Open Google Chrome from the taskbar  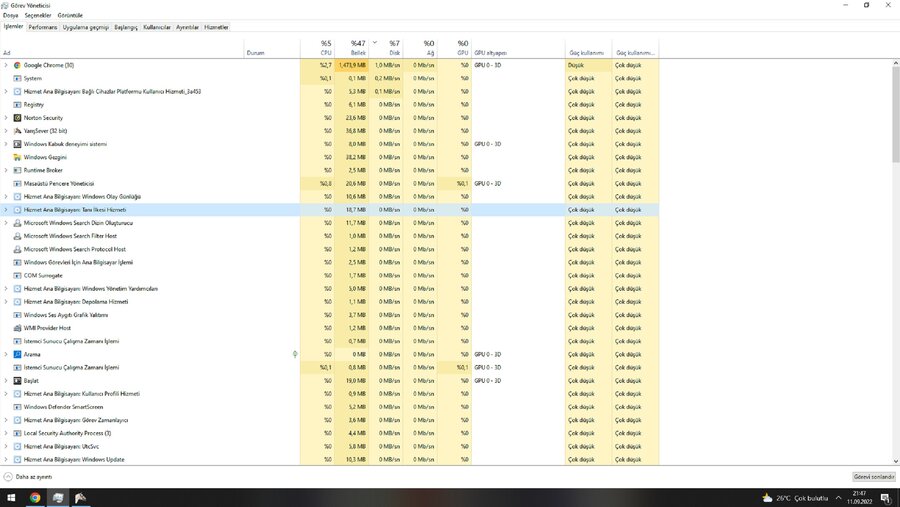35,498
